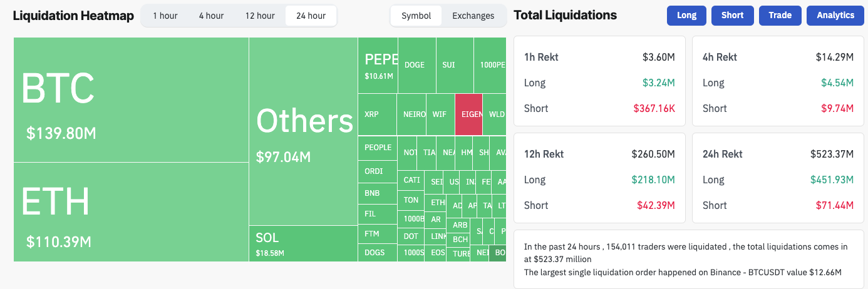Screen dimensions: 868x289
Task: Open the 24h Rekt summary card
Action: pos(778,178)
